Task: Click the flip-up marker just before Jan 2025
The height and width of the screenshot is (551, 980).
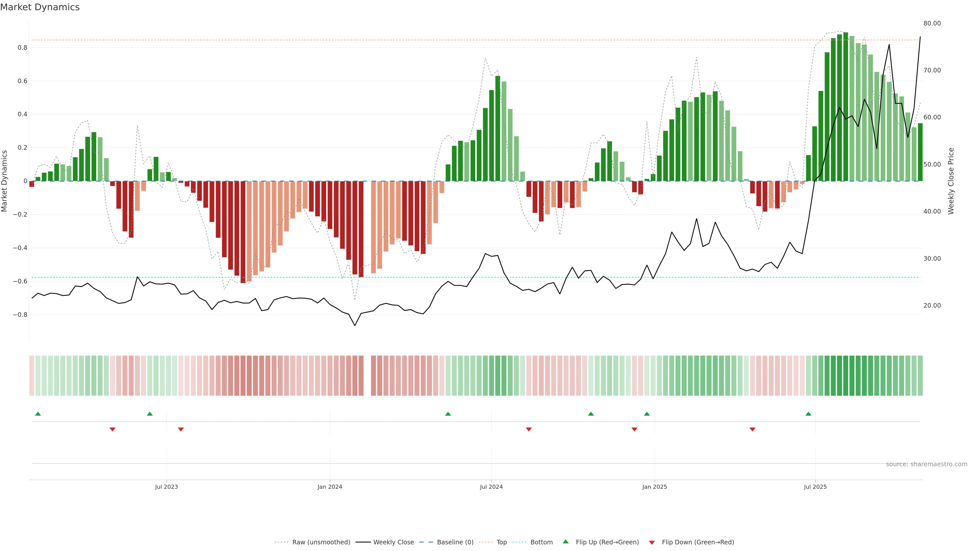Action: [x=647, y=414]
